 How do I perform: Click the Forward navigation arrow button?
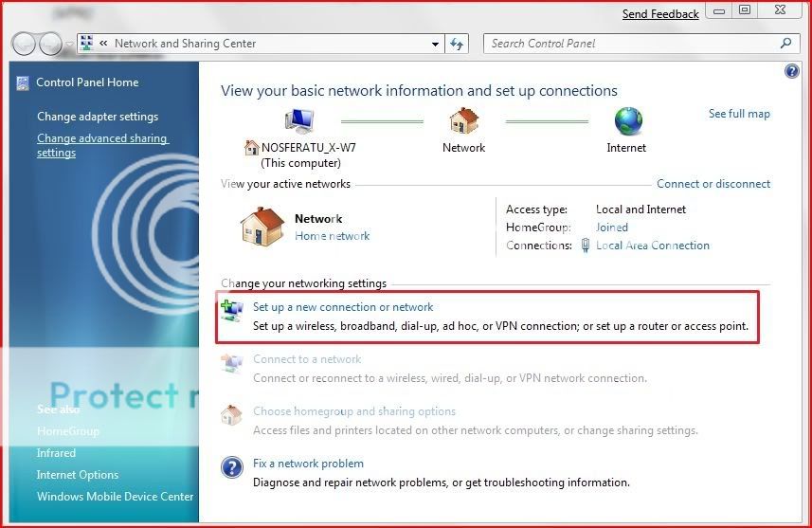(51, 44)
